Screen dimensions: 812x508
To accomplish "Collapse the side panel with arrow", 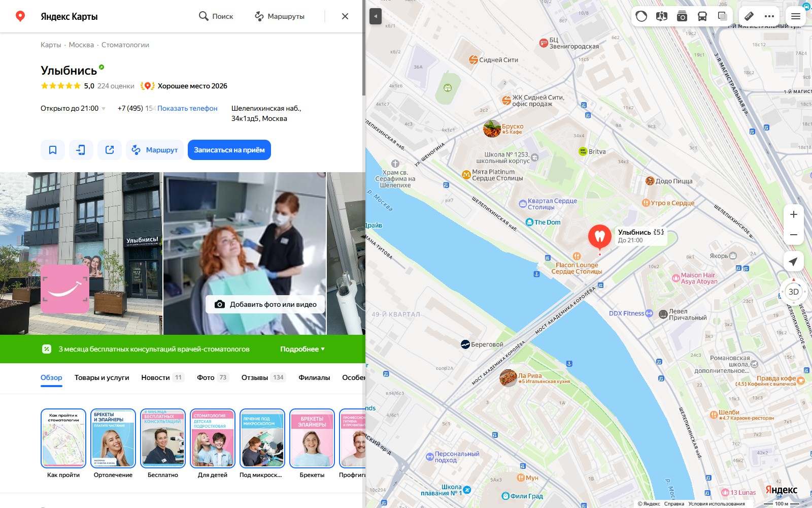I will [x=375, y=16].
